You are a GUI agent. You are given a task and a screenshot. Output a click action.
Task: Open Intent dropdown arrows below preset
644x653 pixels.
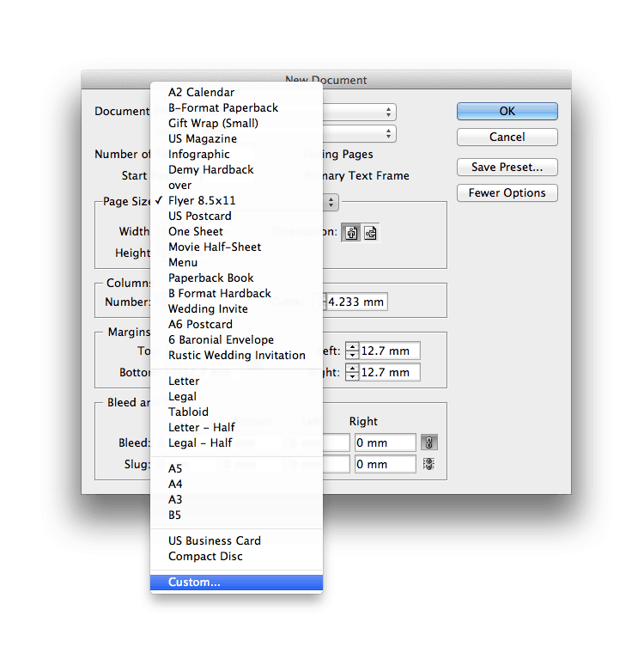388,134
